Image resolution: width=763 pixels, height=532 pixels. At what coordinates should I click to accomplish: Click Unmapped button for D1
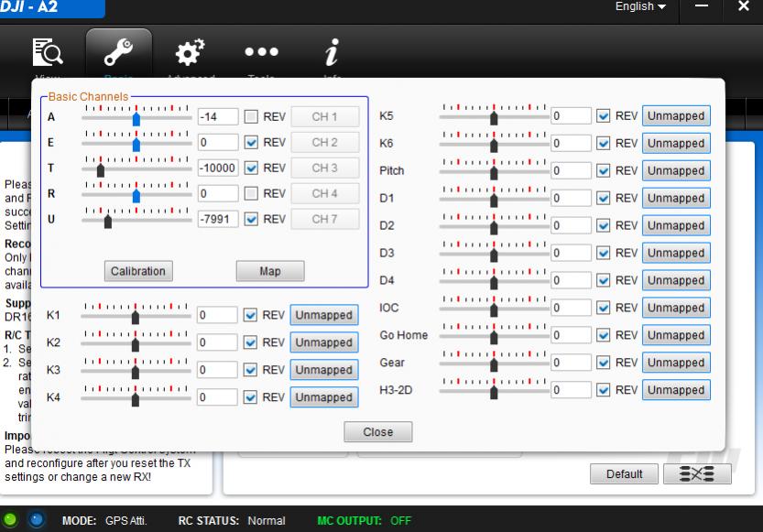click(676, 198)
